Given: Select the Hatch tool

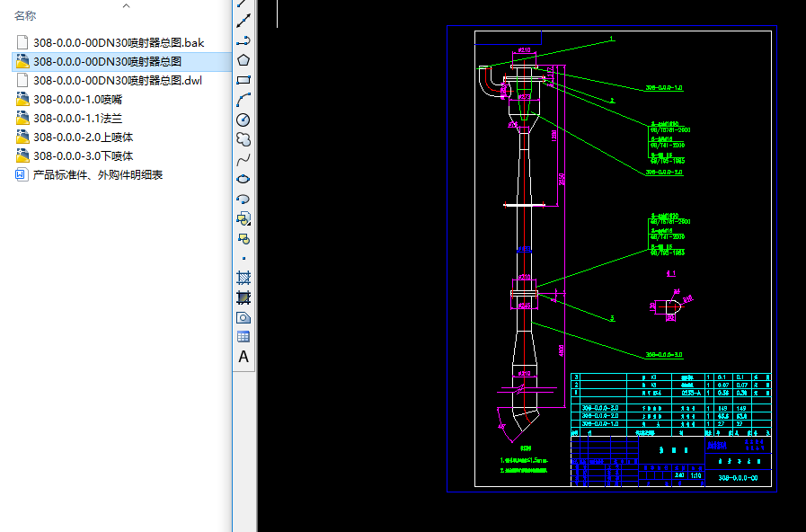Looking at the screenshot, I should 243,278.
